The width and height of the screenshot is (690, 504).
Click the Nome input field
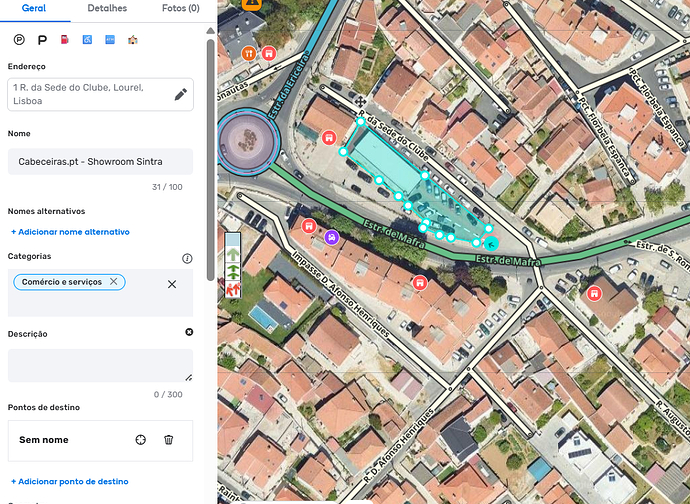click(100, 162)
